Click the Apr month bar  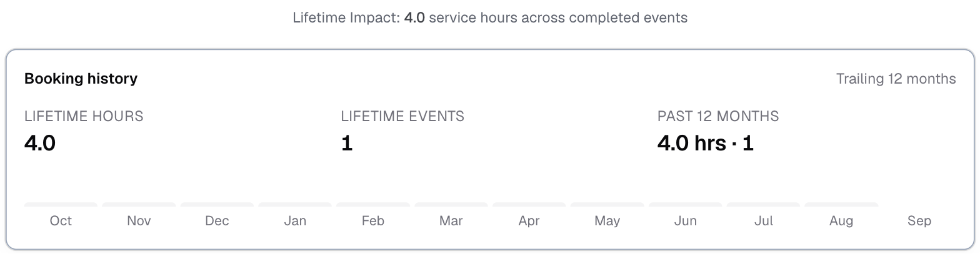pos(529,205)
